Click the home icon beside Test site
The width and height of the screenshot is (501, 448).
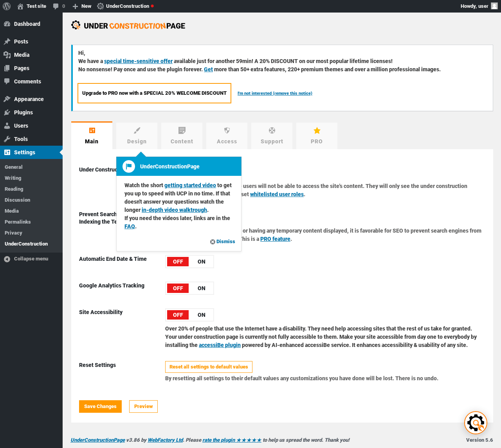pyautogui.click(x=20, y=6)
